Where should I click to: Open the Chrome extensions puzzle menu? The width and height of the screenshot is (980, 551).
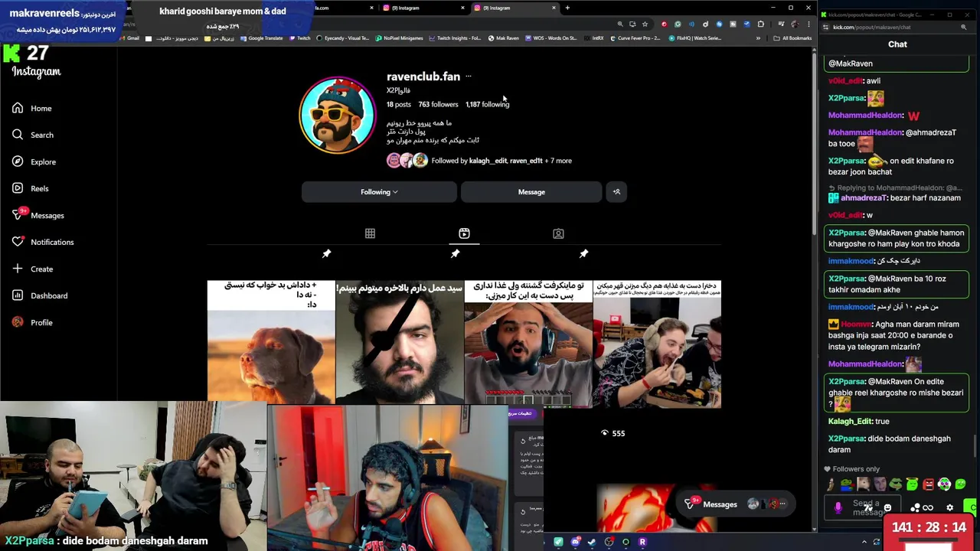tap(761, 24)
